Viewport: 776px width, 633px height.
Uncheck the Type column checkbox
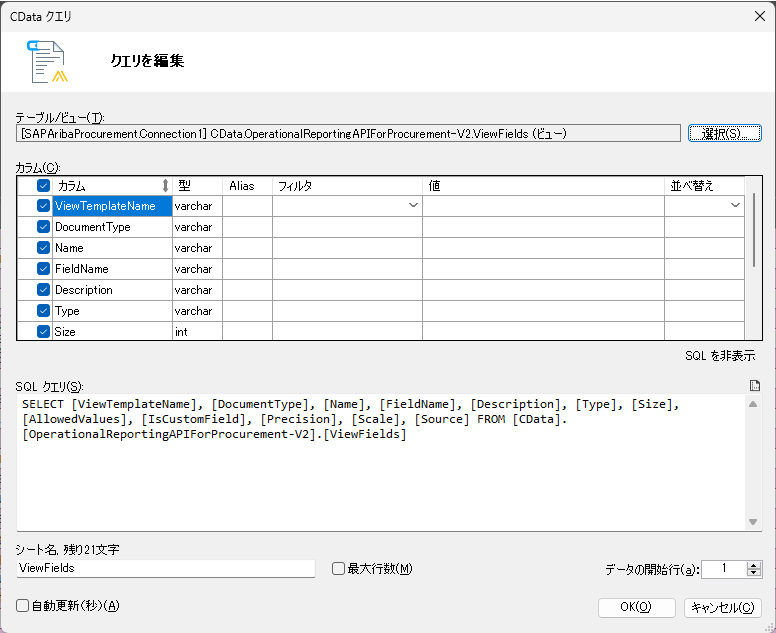[x=44, y=310]
